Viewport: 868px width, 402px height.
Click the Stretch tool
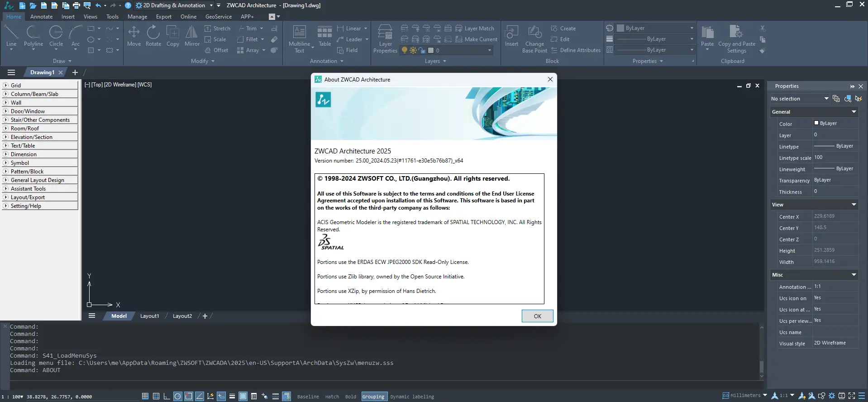[x=217, y=29]
